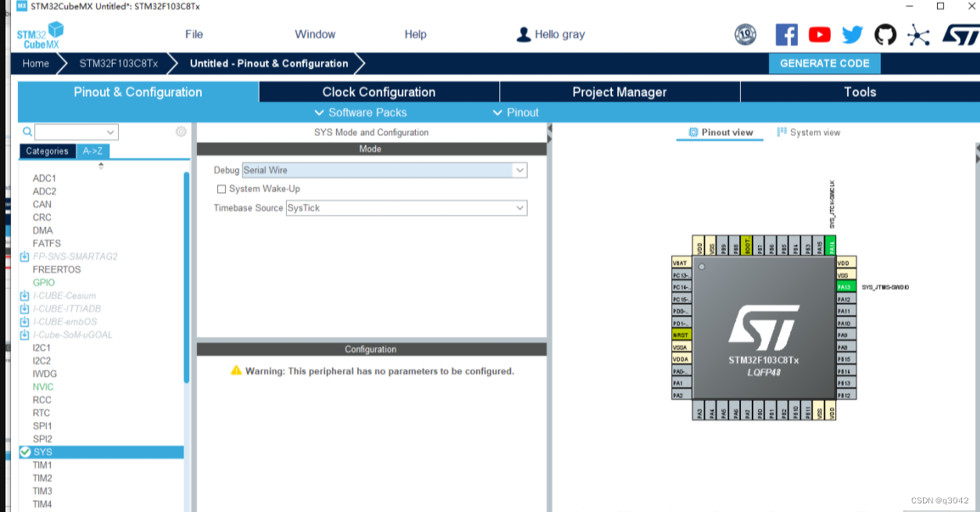Click Hello gray account link
This screenshot has height=512, width=980.
coord(560,34)
